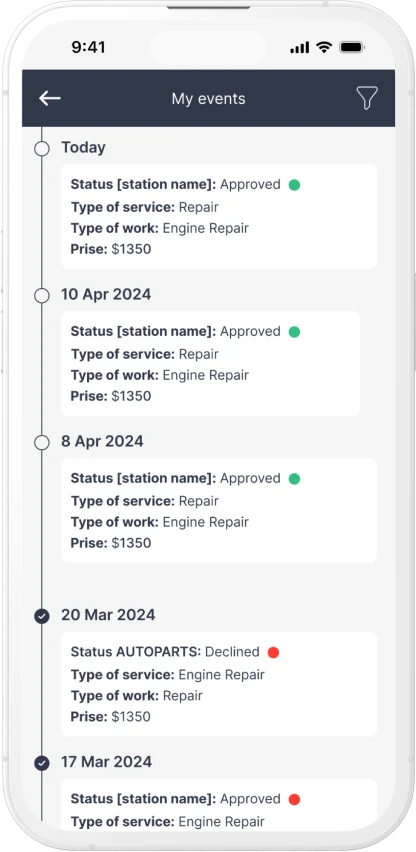
Task: Click the battery icon in status bar
Action: pyautogui.click(x=352, y=47)
